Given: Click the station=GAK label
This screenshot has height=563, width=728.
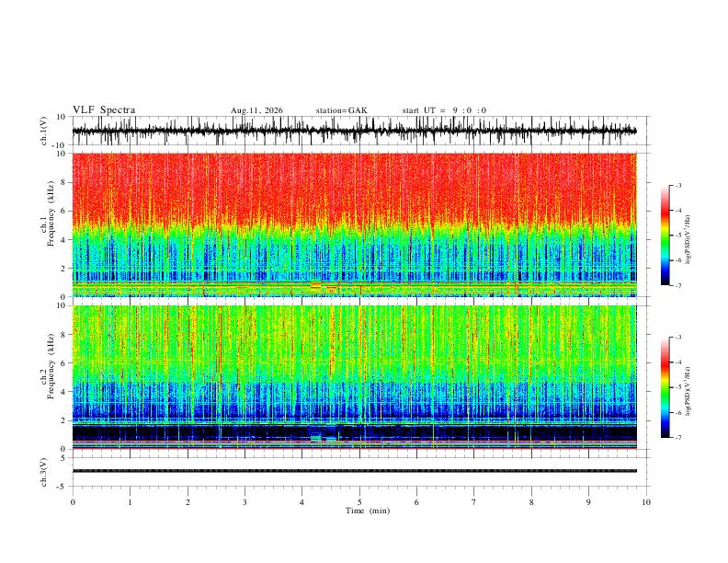Looking at the screenshot, I should click(x=342, y=110).
